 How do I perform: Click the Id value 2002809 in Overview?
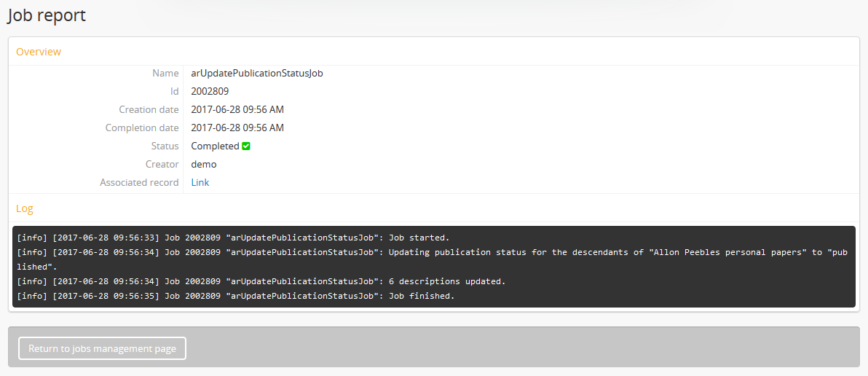tap(210, 92)
